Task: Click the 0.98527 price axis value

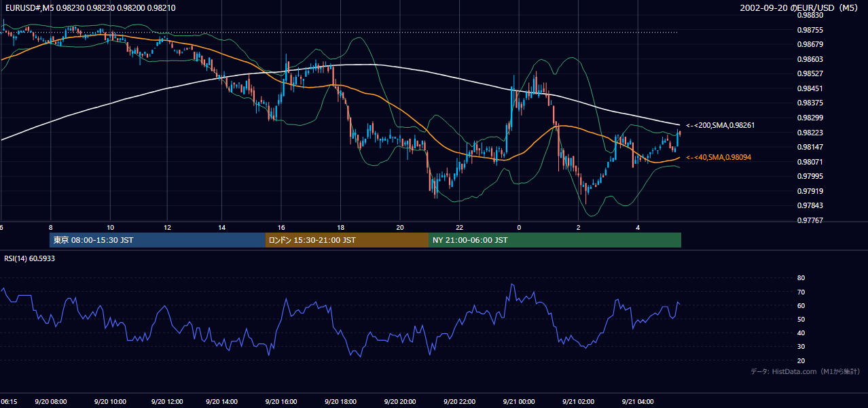Action: (x=810, y=73)
